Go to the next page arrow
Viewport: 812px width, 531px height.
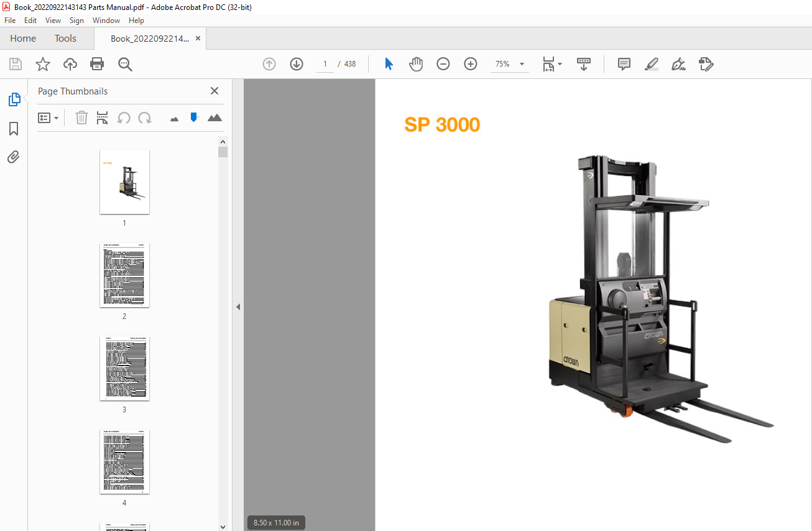297,64
